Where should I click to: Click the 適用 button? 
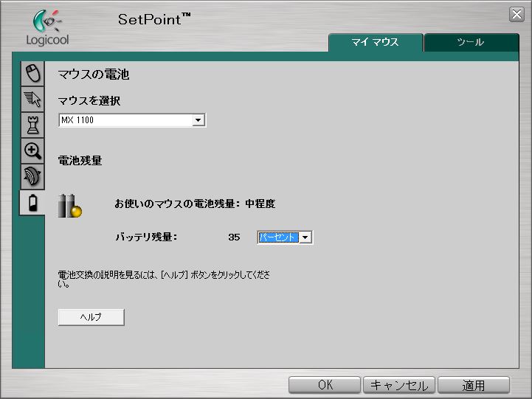coord(474,385)
